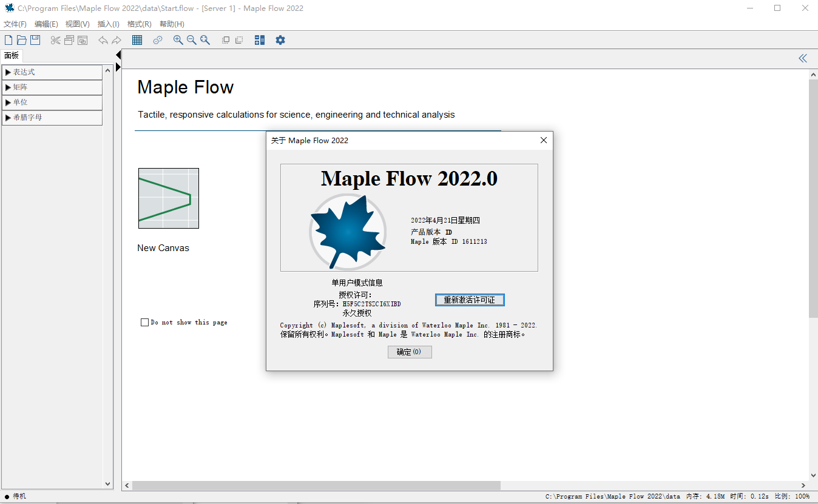This screenshot has height=504, width=818.
Task: Open the New Canvas thumbnail
Action: [169, 198]
